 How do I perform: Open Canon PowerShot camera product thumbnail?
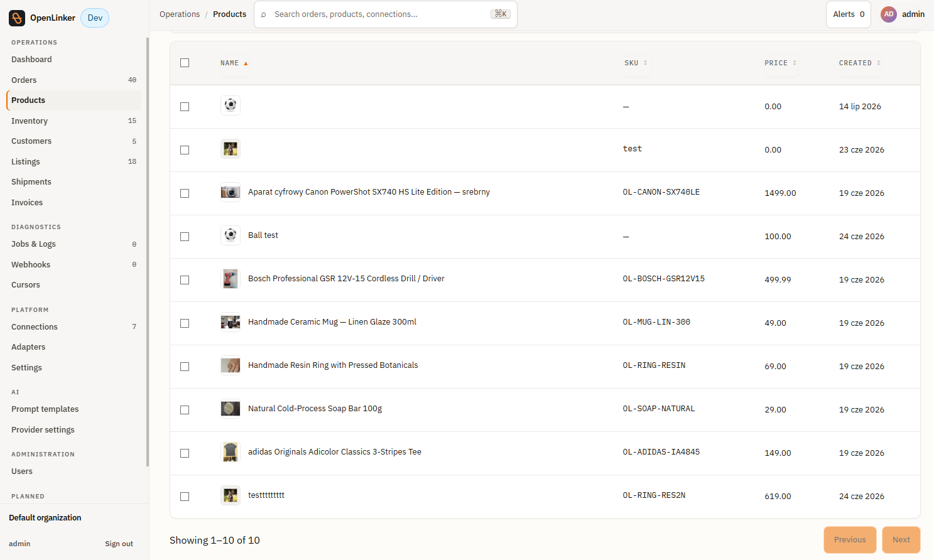point(231,192)
